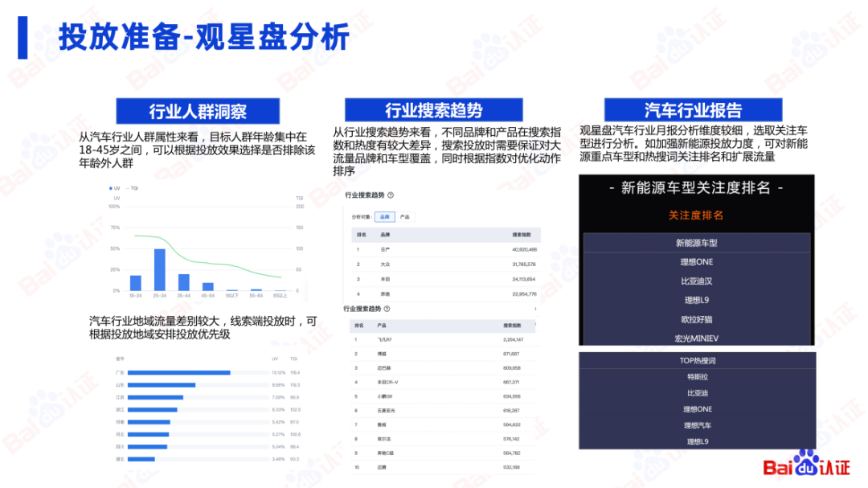Viewport: 868px width, 488px height.
Task: Click the TOP热搜词 table header
Action: coord(698,360)
